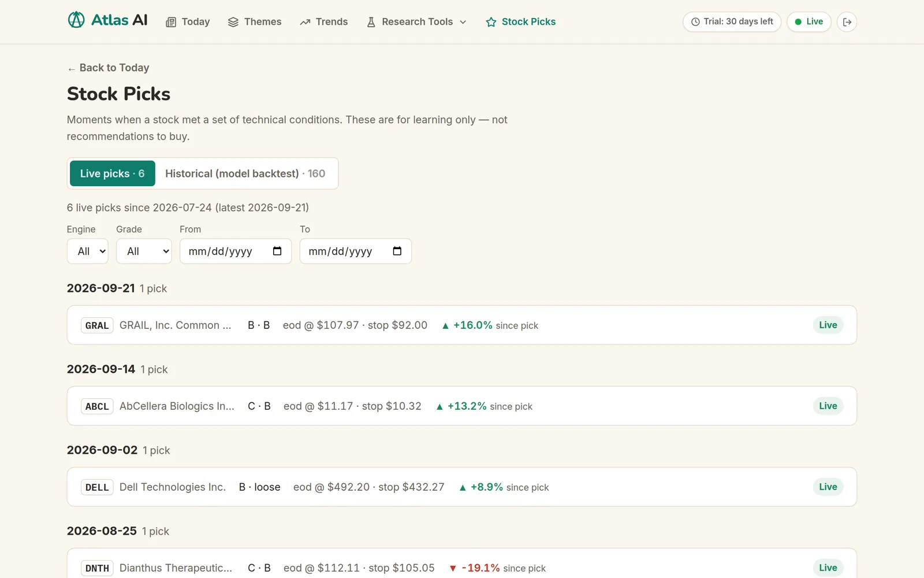Click the Stock Picks star icon
Screen dimensions: 924x578
[x=491, y=22]
